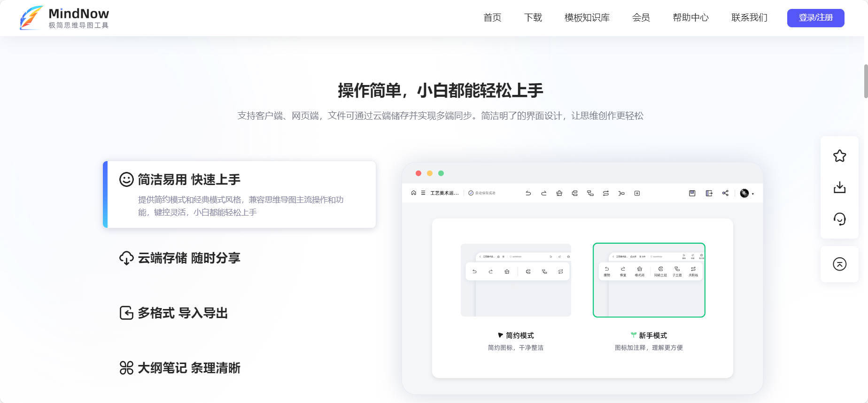Open the 模板知识库 nav item

[x=587, y=18]
